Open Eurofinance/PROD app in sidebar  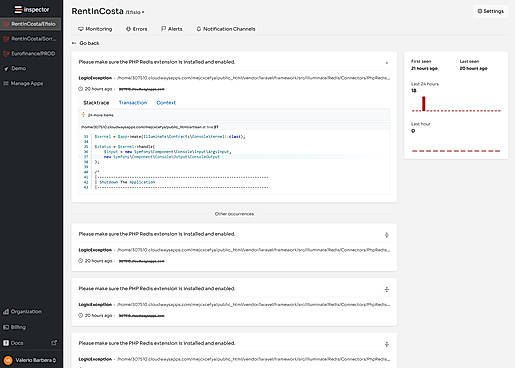(30, 53)
